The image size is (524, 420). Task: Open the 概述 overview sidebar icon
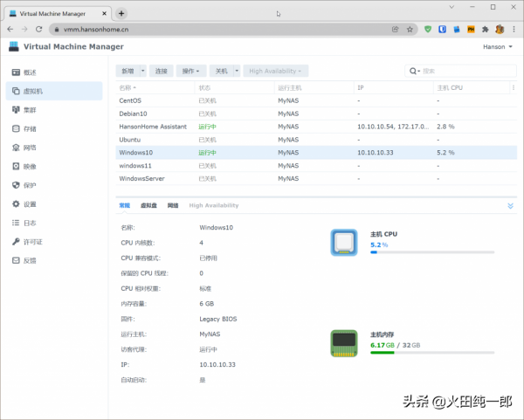17,72
